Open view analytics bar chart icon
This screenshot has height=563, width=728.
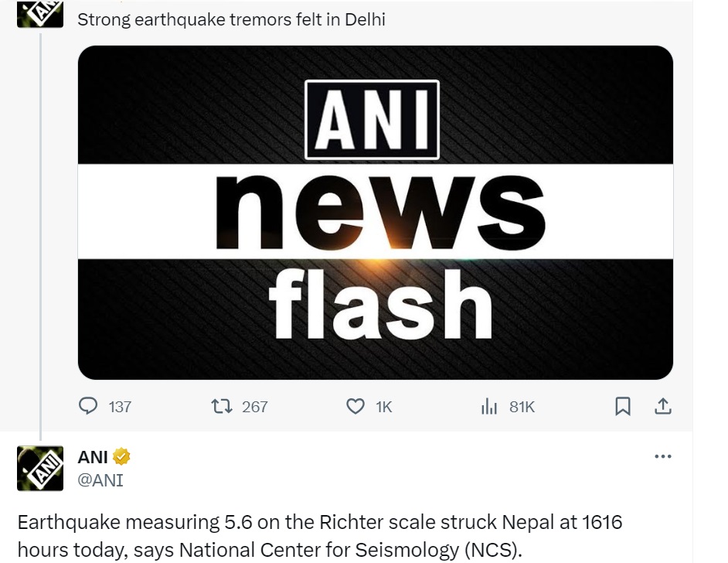click(x=489, y=406)
